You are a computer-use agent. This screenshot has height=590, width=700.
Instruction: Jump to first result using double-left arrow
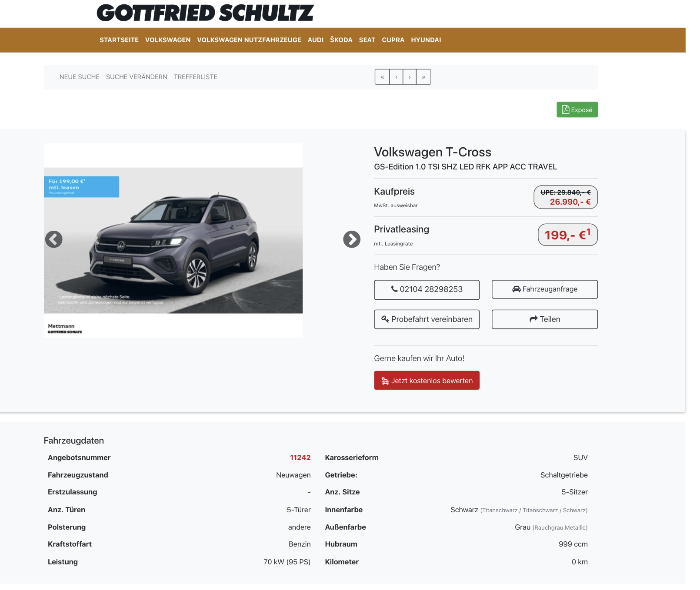(x=382, y=77)
